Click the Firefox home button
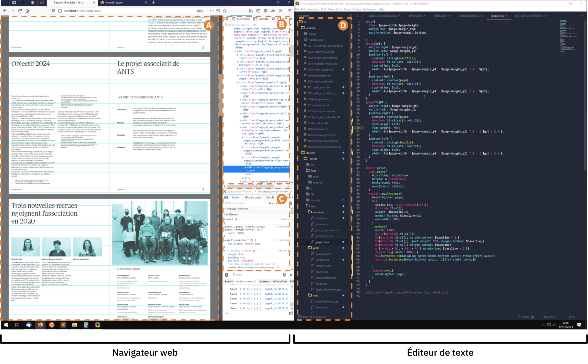Screen dimensions: 588x364 tap(27, 11)
